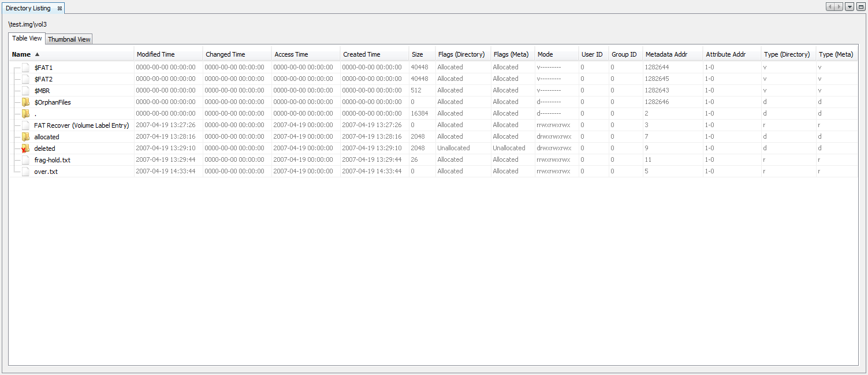The height and width of the screenshot is (375, 868).
Task: Click the folder icon next to allocated
Action: [25, 136]
